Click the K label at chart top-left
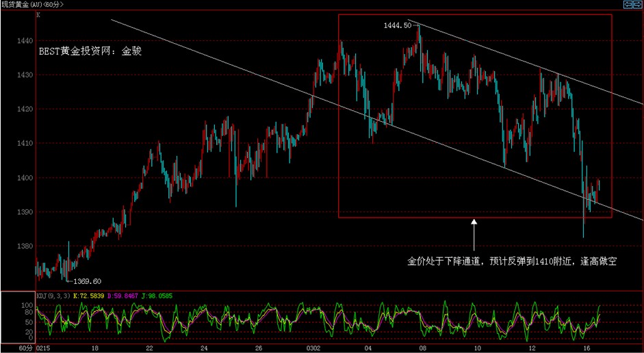The image size is (644, 353). tap(38, 15)
